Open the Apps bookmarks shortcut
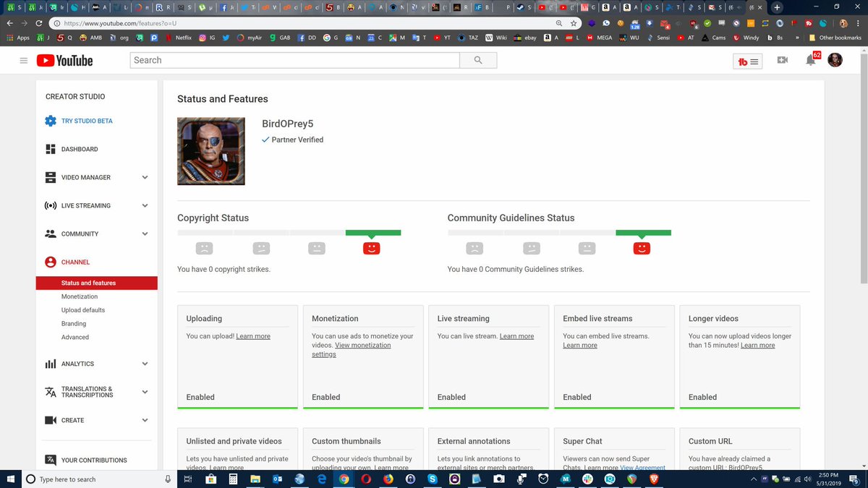The height and width of the screenshot is (488, 868). [18, 38]
